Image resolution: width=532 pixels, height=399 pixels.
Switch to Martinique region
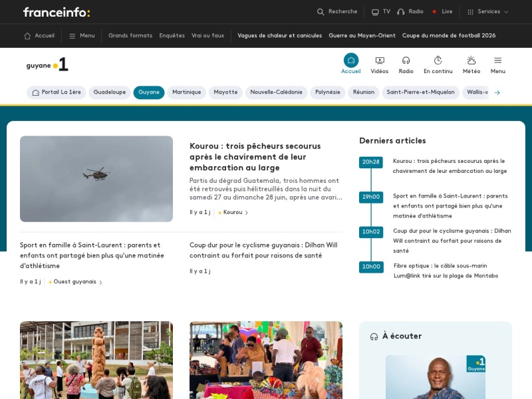pyautogui.click(x=187, y=92)
